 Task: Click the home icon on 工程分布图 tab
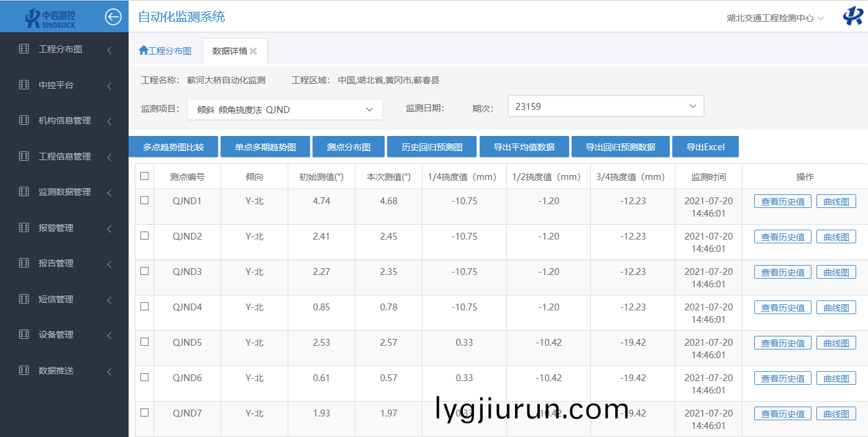click(144, 51)
